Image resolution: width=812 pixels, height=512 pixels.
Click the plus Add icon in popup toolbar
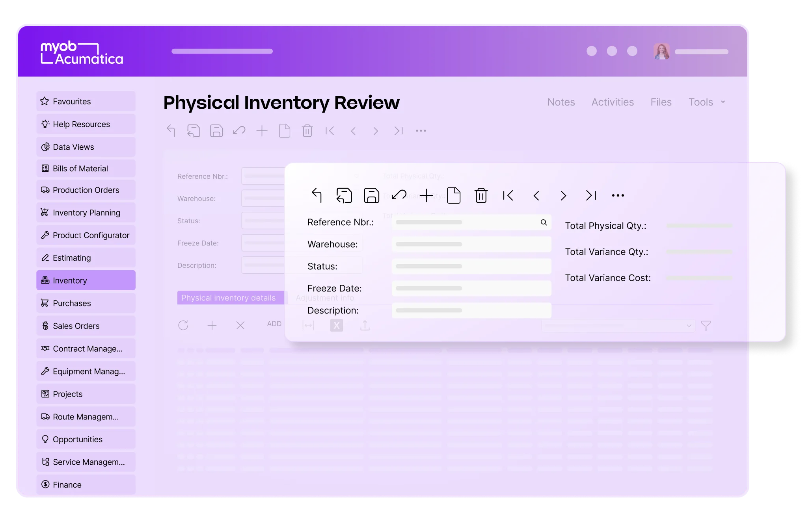tap(426, 195)
